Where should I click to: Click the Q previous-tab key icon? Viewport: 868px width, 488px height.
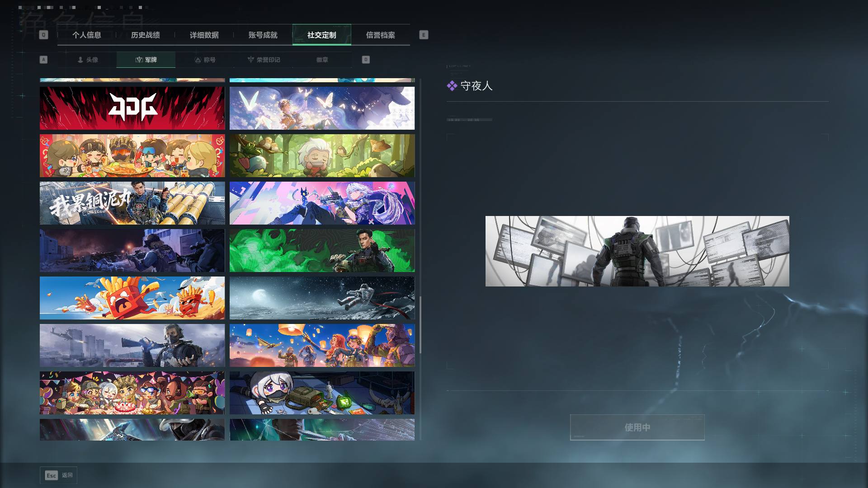(x=43, y=35)
